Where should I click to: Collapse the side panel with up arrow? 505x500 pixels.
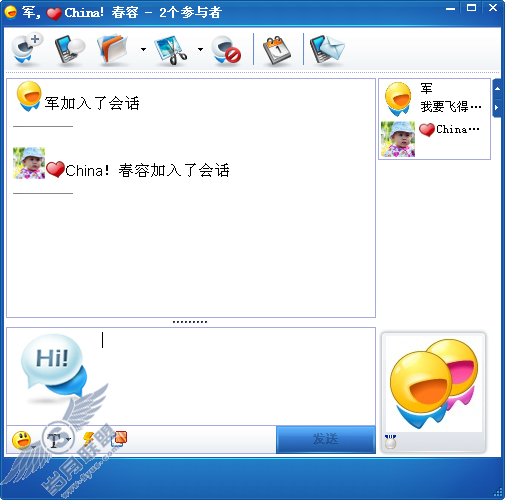coord(497,89)
